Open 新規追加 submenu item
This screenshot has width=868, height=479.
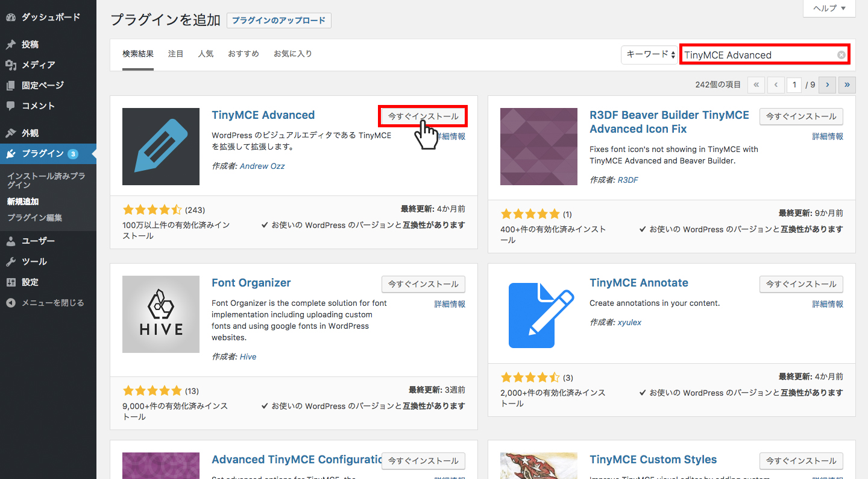23,201
